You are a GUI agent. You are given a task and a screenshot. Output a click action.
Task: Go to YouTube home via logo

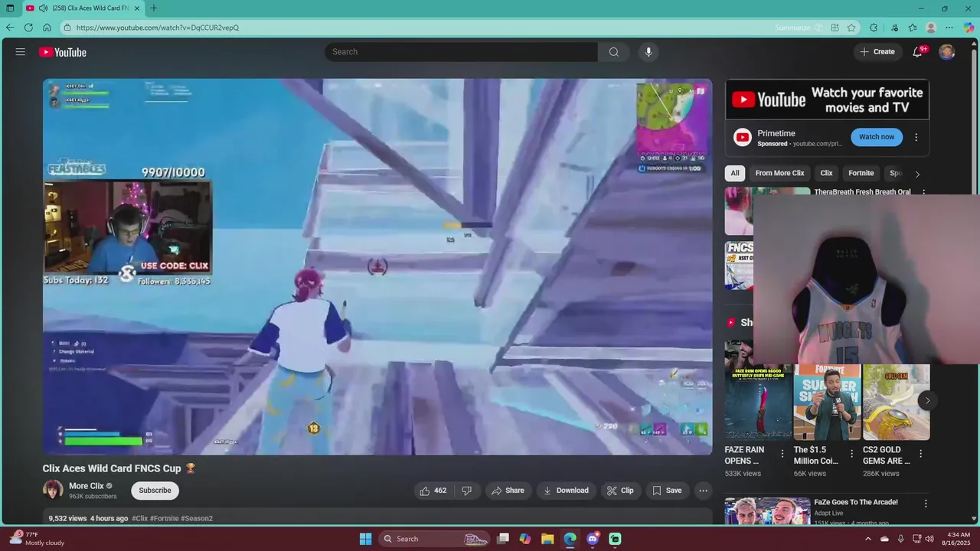63,52
